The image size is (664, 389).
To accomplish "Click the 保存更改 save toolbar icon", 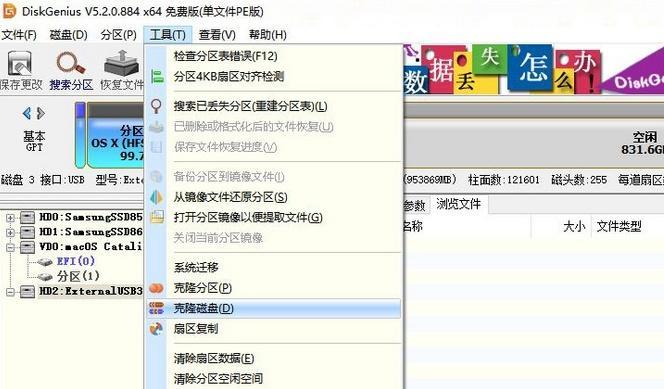I will (x=19, y=63).
